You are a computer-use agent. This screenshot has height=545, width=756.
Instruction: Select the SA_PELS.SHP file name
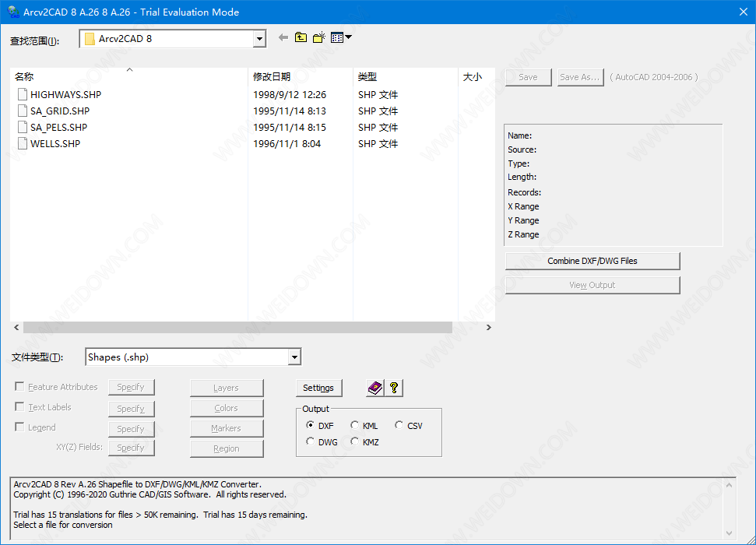coord(59,128)
